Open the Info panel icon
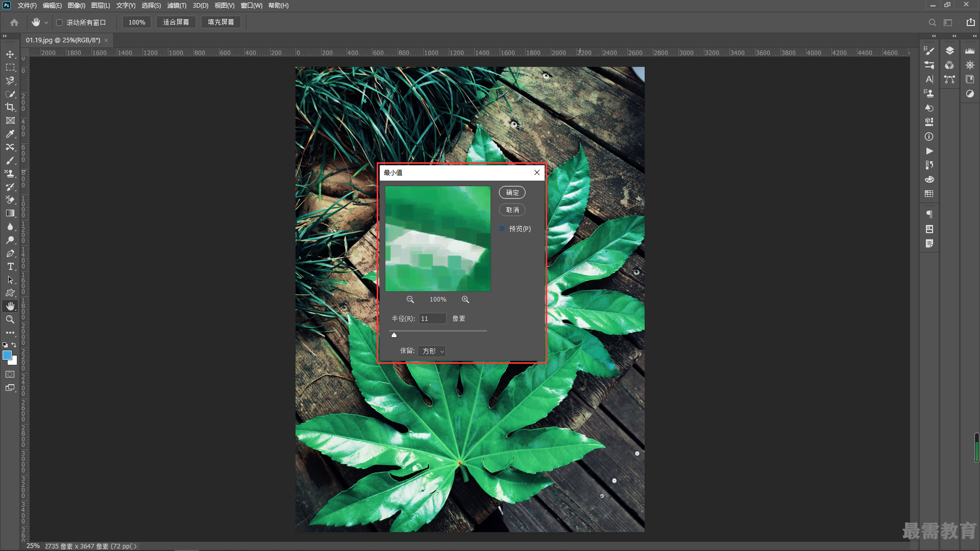This screenshot has height=551, width=980. pyautogui.click(x=929, y=137)
